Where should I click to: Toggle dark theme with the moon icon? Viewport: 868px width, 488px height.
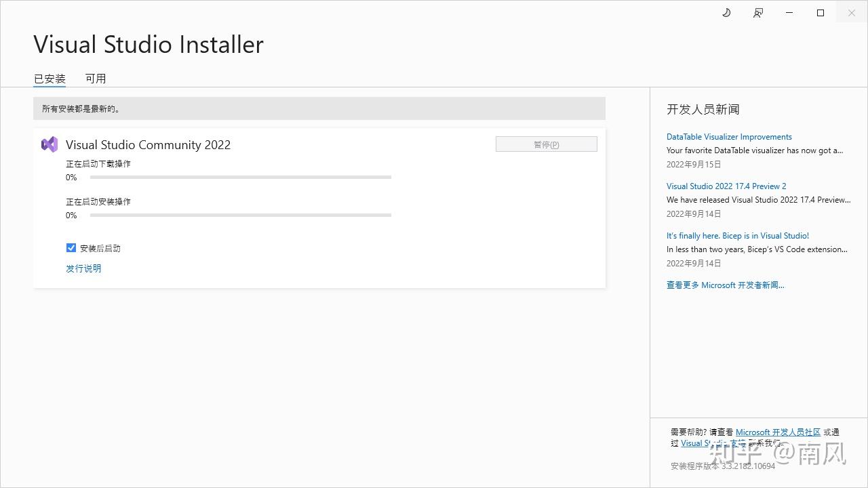pyautogui.click(x=726, y=12)
